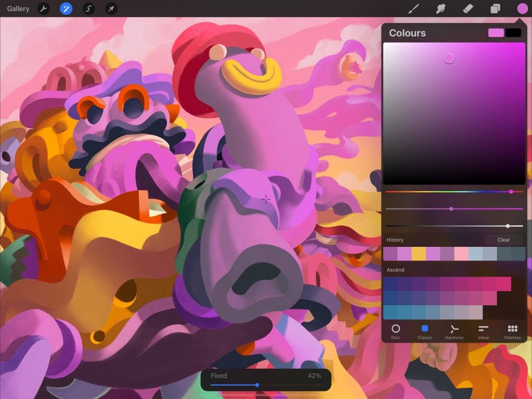The image size is (532, 399).
Task: Return to the Gallery
Action: (17, 9)
